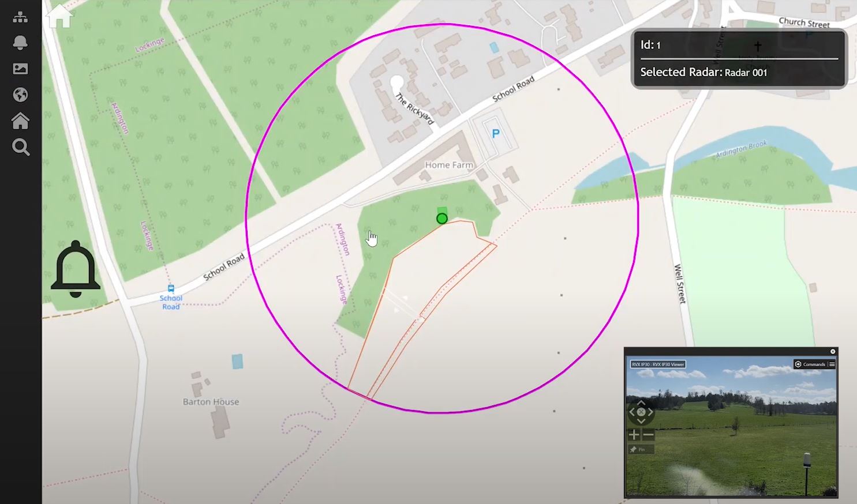Open the alarms bell in sidebar
The image size is (857, 504).
[20, 43]
